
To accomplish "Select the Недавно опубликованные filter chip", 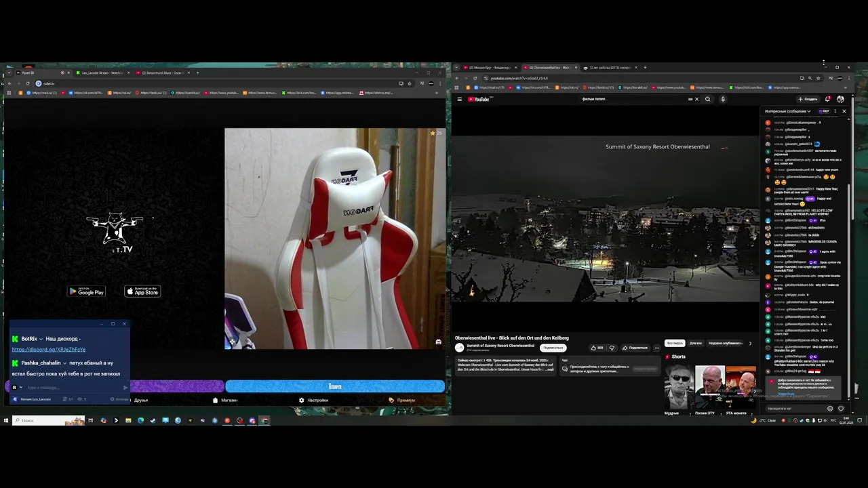I will coord(725,343).
